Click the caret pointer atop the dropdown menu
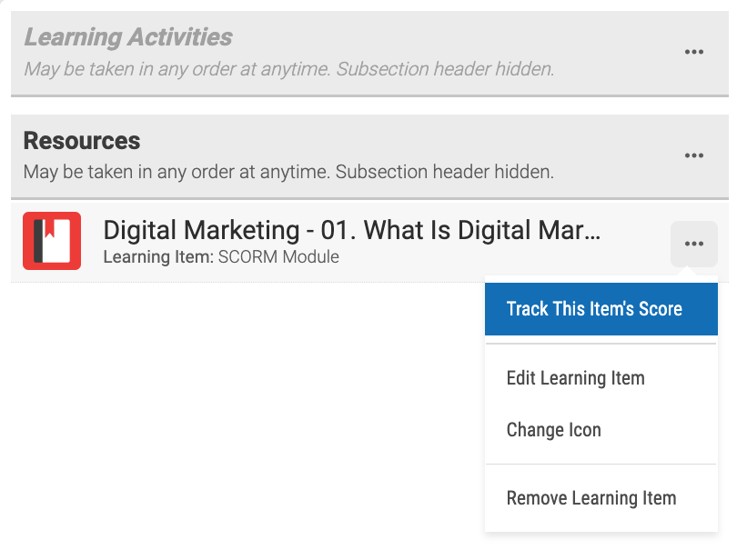 (687, 271)
